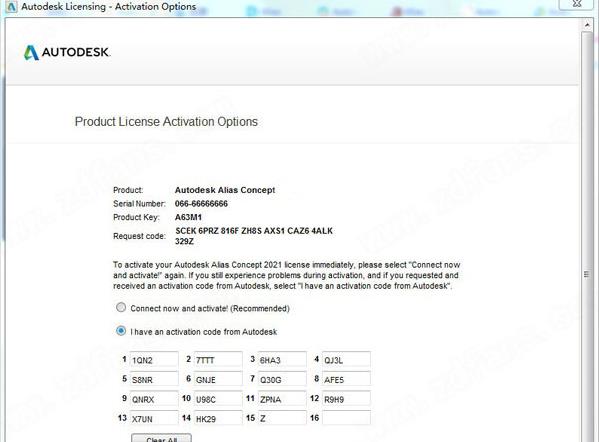The width and height of the screenshot is (599, 442).
Task: Click the product key A63M1
Action: tap(188, 217)
